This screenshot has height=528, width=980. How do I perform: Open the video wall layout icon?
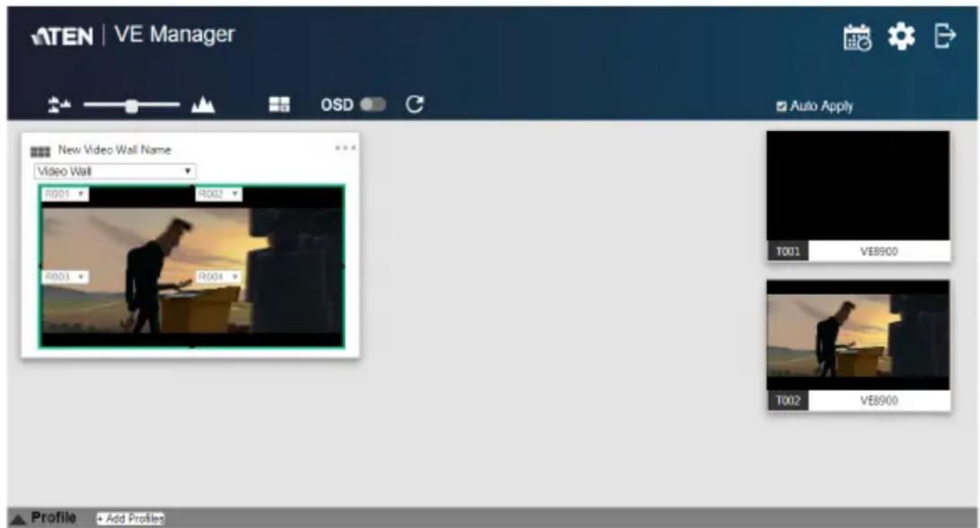pyautogui.click(x=280, y=104)
